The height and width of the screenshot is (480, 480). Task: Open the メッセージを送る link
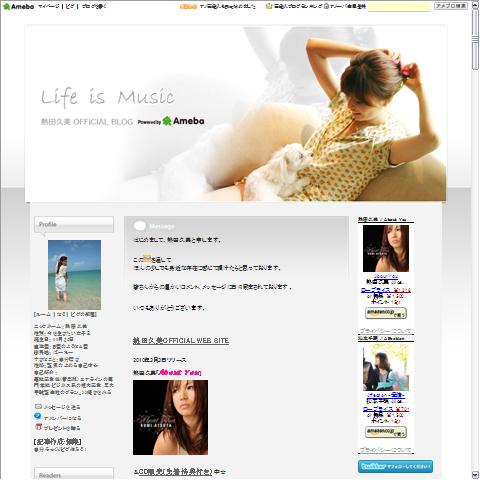click(62, 407)
